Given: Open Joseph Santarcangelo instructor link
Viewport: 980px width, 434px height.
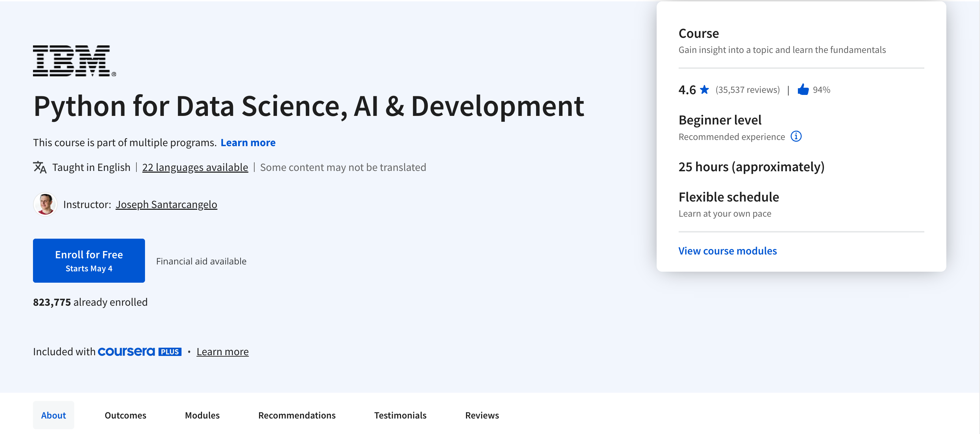Looking at the screenshot, I should coord(166,204).
